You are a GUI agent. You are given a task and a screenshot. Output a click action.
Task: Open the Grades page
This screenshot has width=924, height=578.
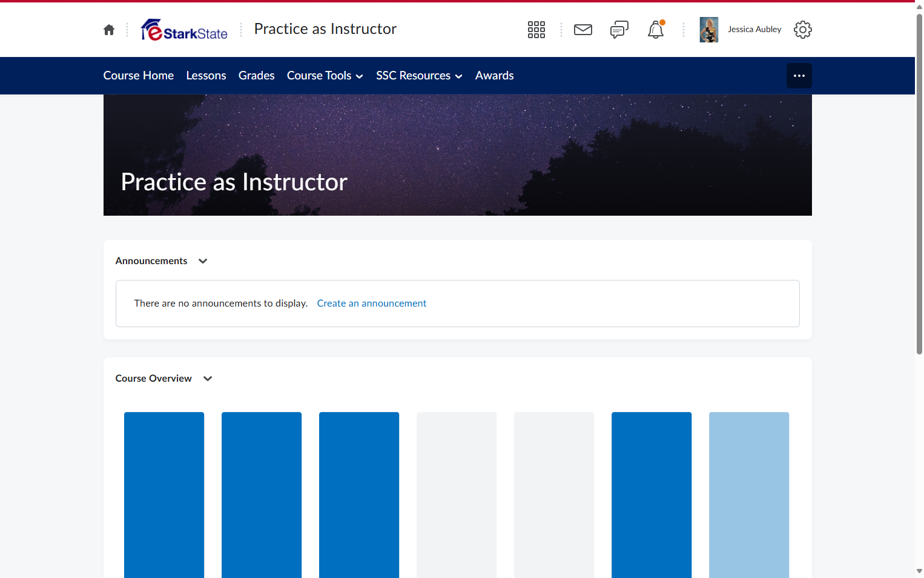[x=257, y=76]
